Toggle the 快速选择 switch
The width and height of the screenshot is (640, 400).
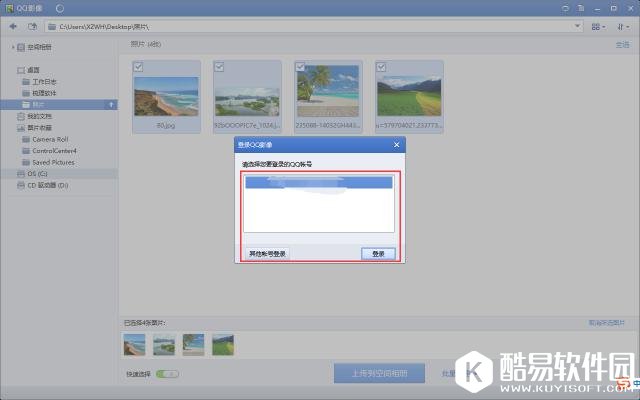[x=167, y=373]
